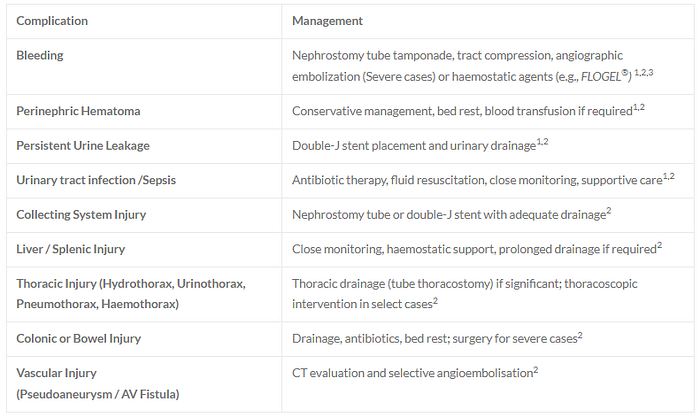Click the Double-J stent placement management text
The width and height of the screenshot is (700, 419).
(414, 146)
